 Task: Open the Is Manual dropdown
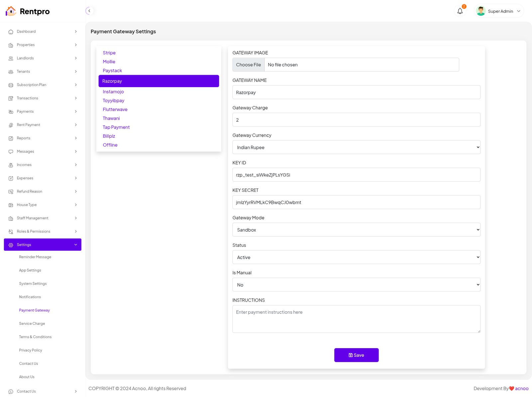pyautogui.click(x=356, y=285)
